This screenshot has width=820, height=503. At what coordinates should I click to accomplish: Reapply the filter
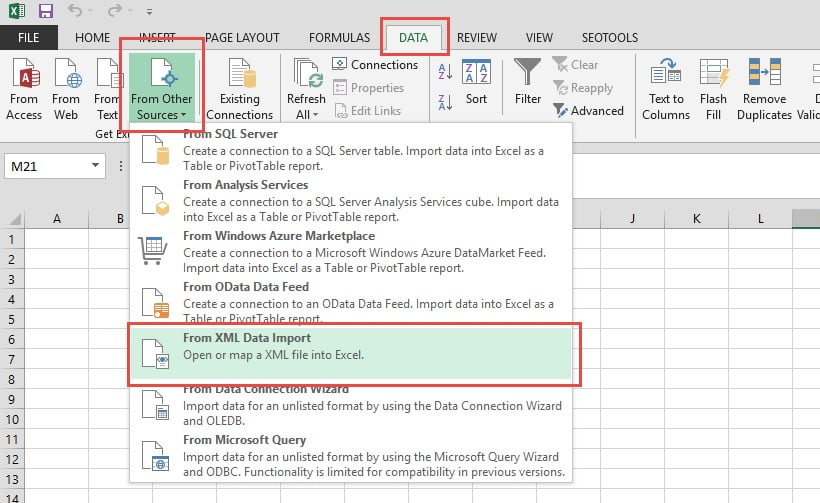click(x=583, y=88)
